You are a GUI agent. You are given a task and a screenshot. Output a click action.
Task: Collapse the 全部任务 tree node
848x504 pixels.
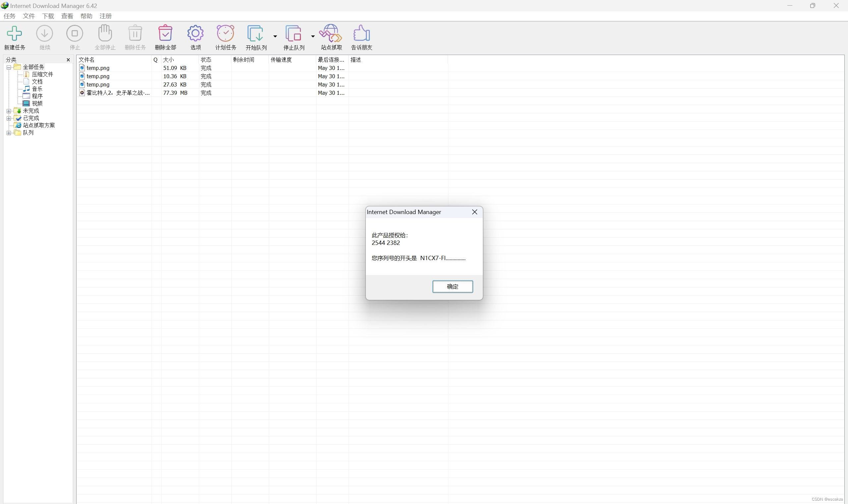click(9, 67)
